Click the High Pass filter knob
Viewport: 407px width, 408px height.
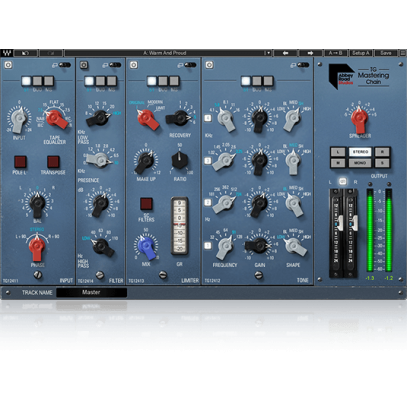coord(102,247)
